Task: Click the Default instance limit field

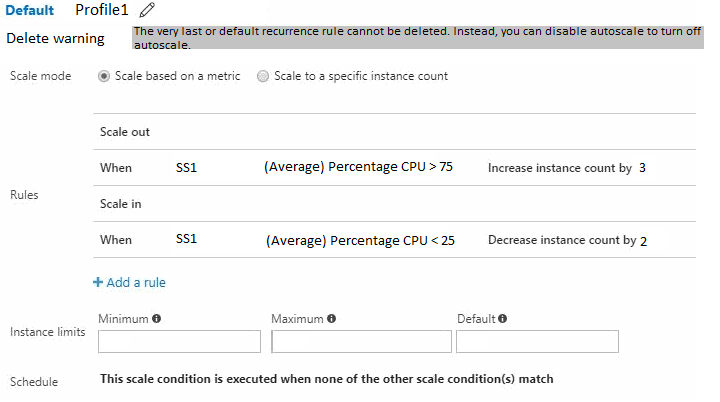Action: 537,341
